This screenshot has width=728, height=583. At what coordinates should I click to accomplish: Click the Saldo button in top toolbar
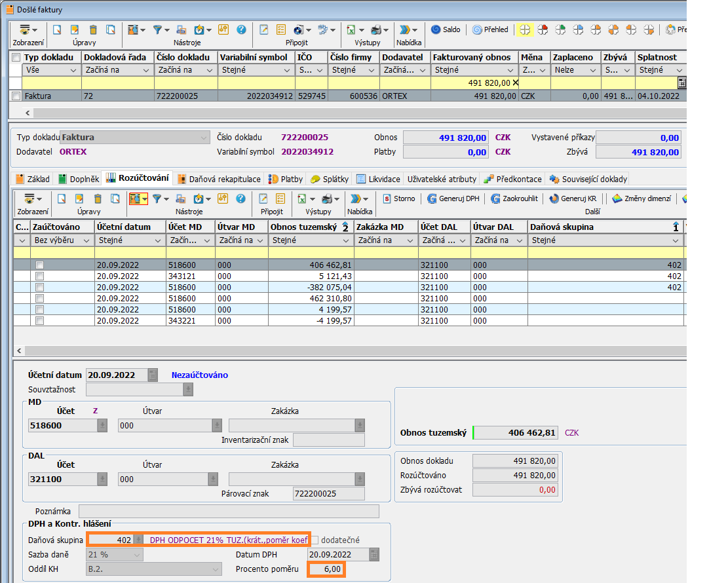pos(446,29)
